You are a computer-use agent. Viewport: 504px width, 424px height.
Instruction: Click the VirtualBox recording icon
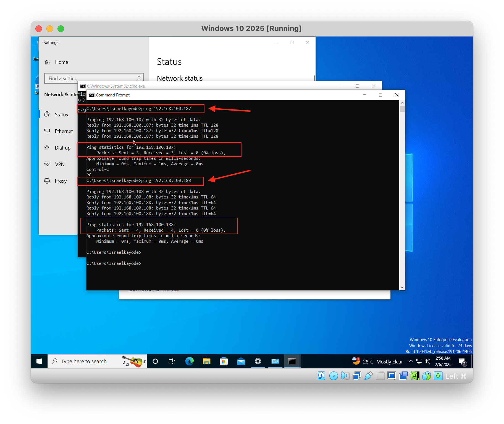click(x=403, y=376)
